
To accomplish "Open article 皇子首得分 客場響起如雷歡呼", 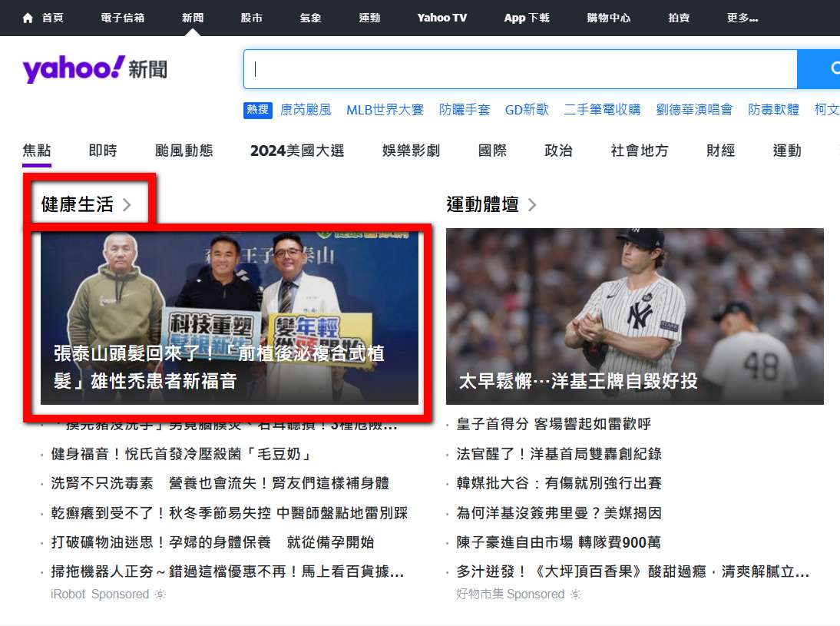I will click(x=554, y=424).
